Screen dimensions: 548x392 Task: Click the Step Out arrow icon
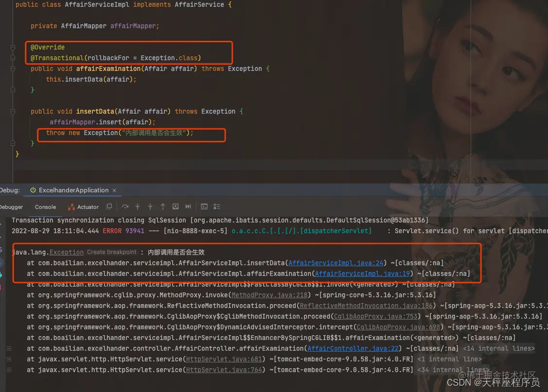point(163,206)
